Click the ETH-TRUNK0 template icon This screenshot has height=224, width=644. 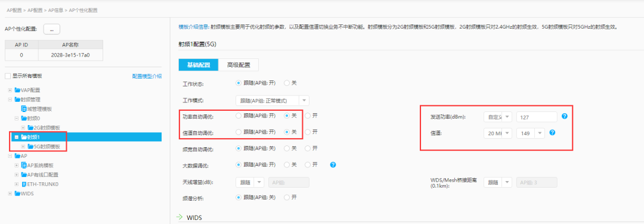tap(24, 184)
